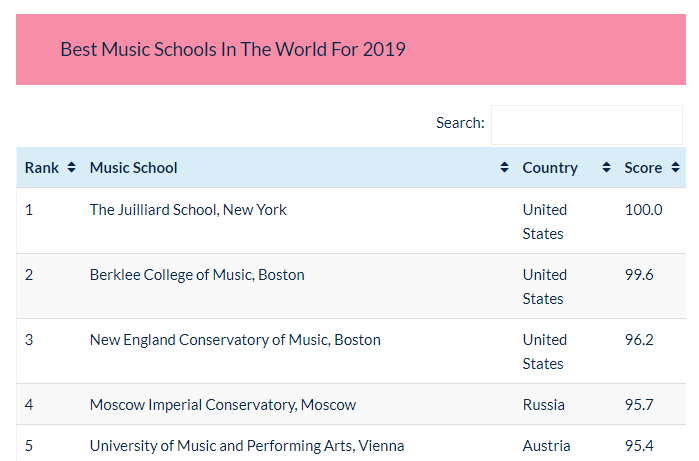This screenshot has width=699, height=461.
Task: Click Moscow Imperial Conservatory, Moscow
Action: click(222, 405)
